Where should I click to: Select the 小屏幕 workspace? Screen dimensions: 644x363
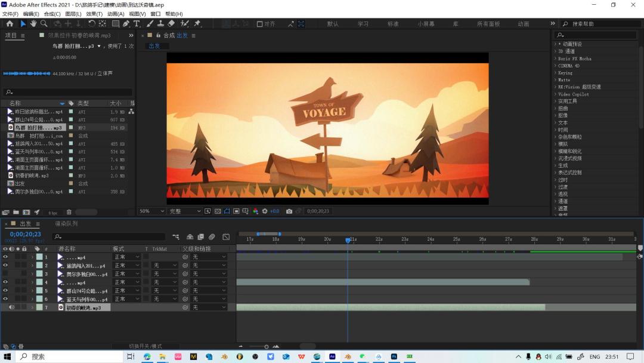click(426, 24)
